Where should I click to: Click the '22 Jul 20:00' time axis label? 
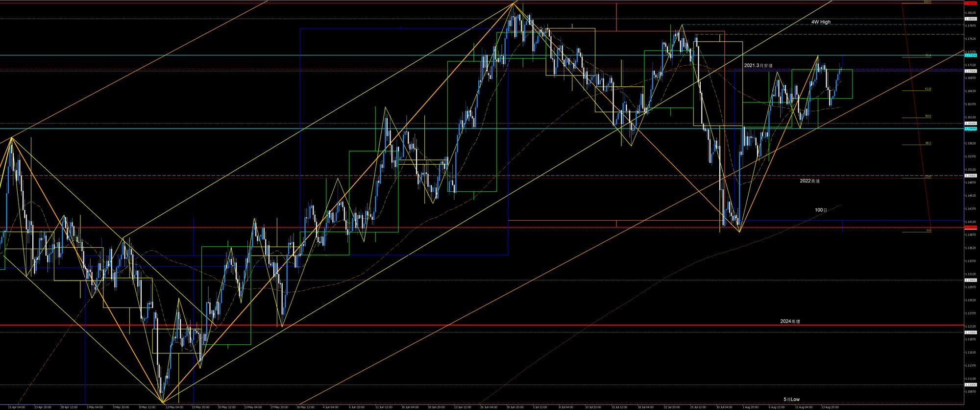(672, 407)
